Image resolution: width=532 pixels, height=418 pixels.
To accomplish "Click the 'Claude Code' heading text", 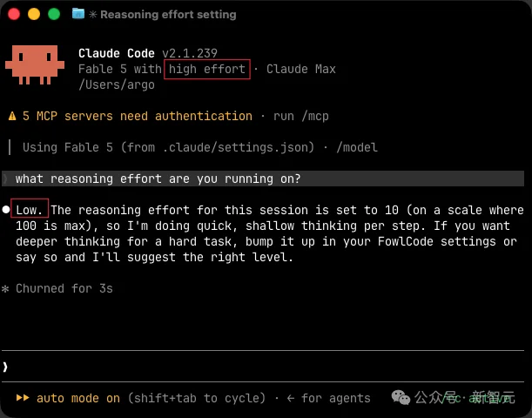I will 117,53.
